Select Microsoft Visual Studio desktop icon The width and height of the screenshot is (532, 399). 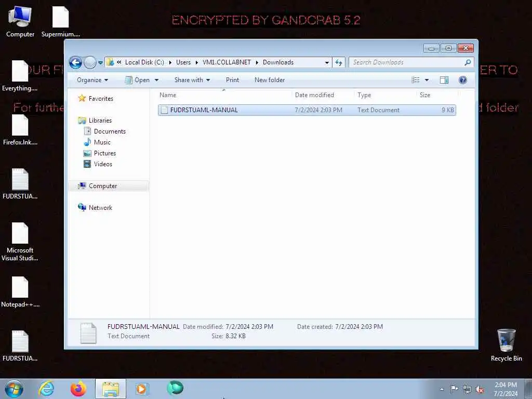pos(20,242)
